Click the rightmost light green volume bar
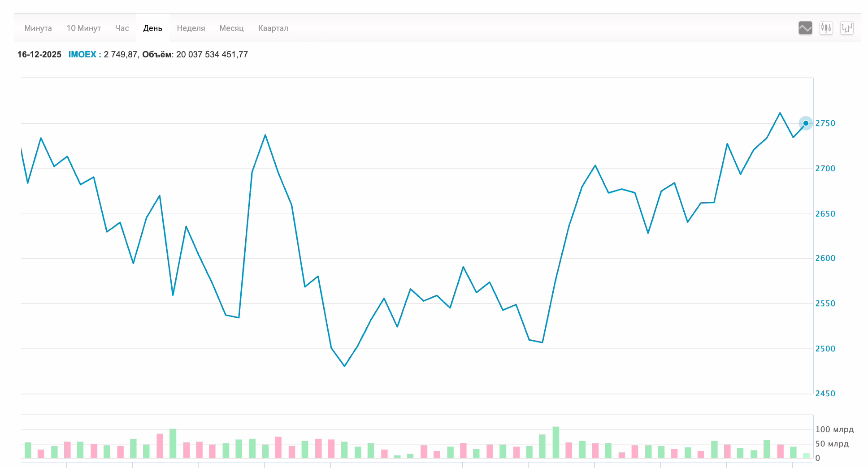 coord(806,455)
